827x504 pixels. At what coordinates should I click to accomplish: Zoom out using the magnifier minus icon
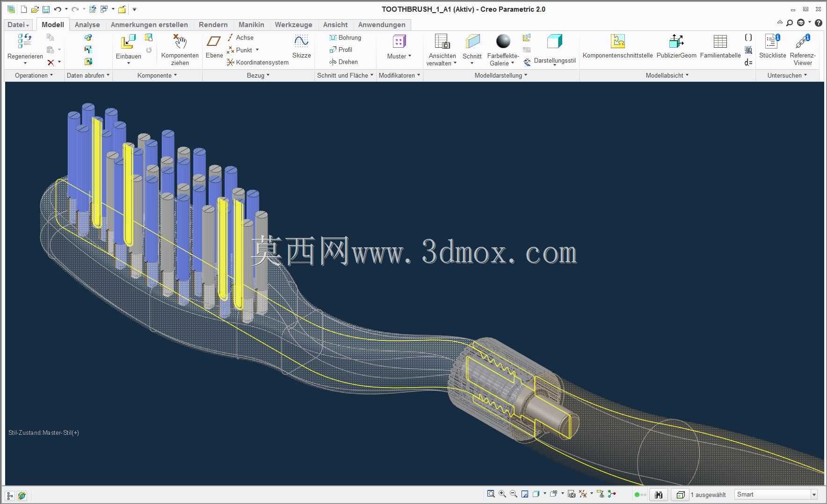coord(514,494)
